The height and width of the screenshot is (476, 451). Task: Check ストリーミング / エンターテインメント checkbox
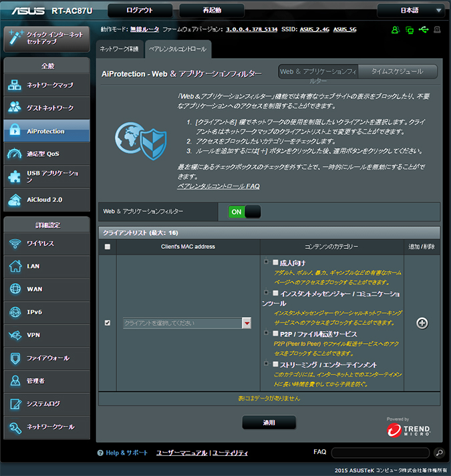275,364
